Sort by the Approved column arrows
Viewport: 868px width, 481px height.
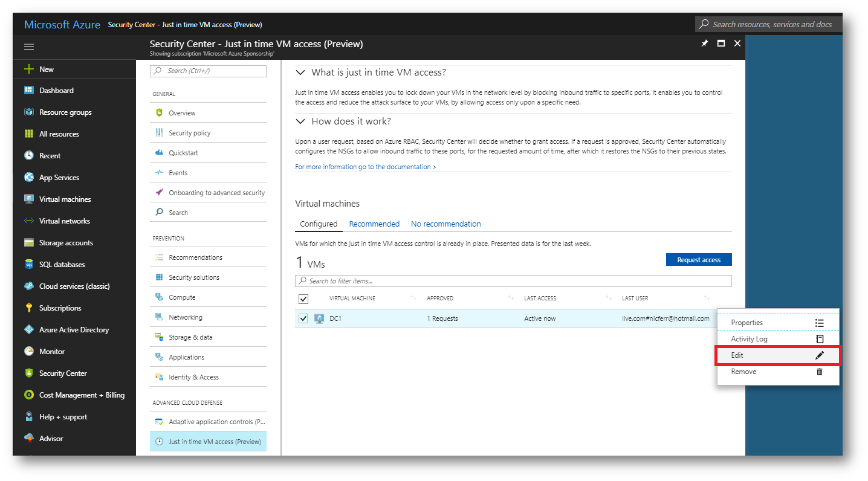click(x=511, y=298)
